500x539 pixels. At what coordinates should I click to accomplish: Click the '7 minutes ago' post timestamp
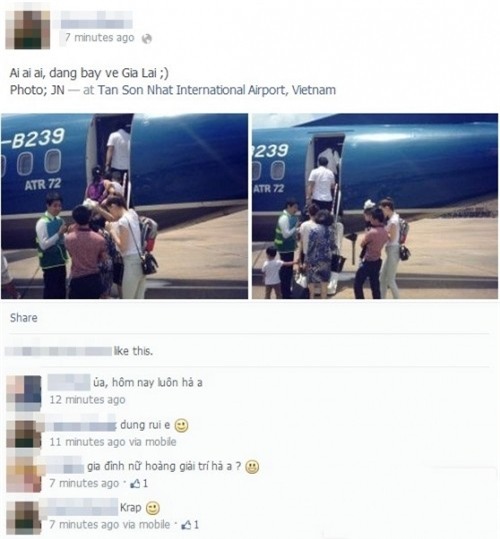(x=99, y=37)
